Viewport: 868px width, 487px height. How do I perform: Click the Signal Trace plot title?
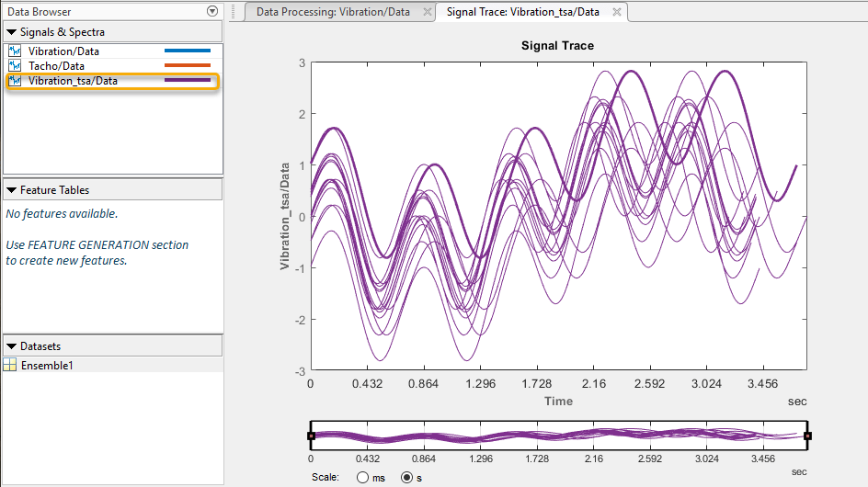[557, 46]
